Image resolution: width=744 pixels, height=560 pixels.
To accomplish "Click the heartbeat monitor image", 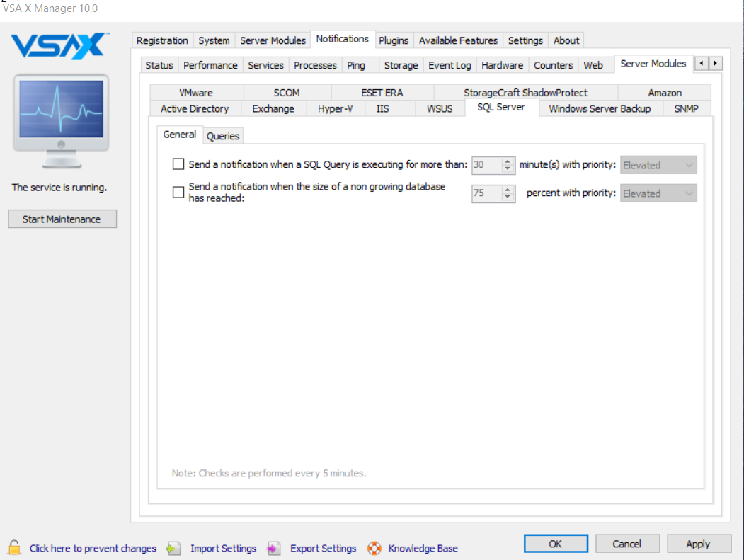I will (61, 121).
